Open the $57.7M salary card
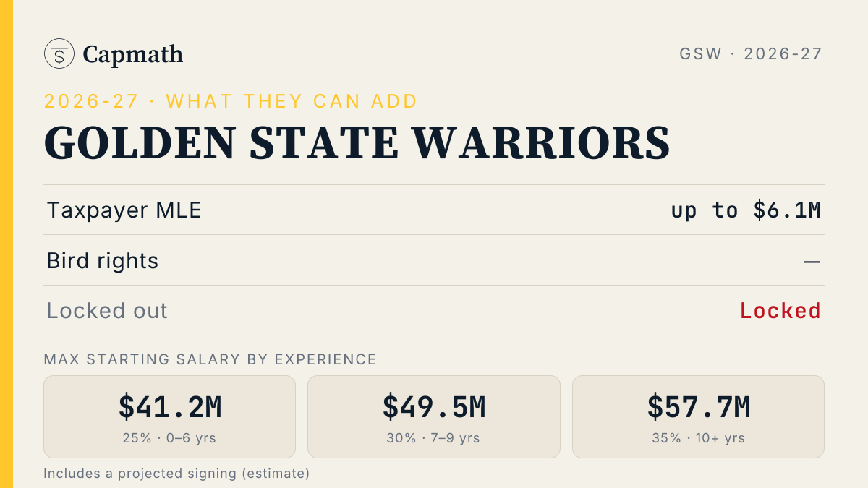 click(x=698, y=416)
